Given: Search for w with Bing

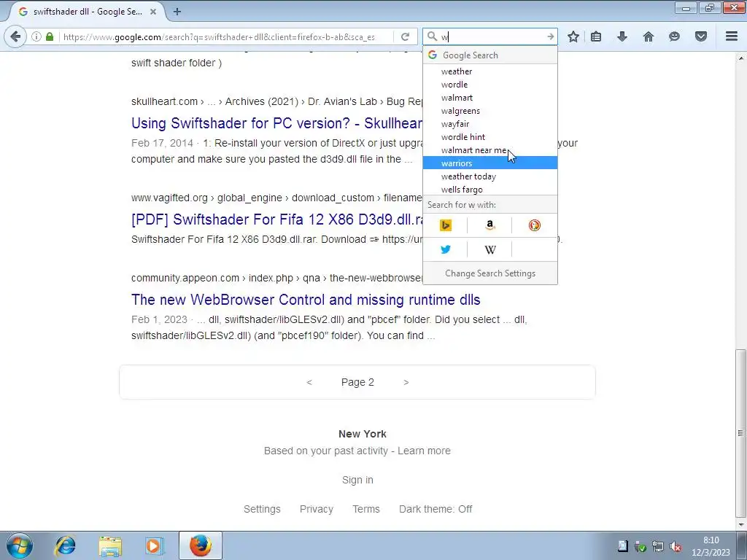Looking at the screenshot, I should [x=446, y=225].
